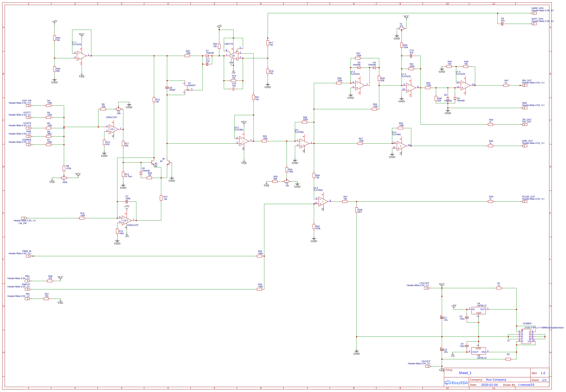Click resistor R34 180k symbol

click(260, 256)
